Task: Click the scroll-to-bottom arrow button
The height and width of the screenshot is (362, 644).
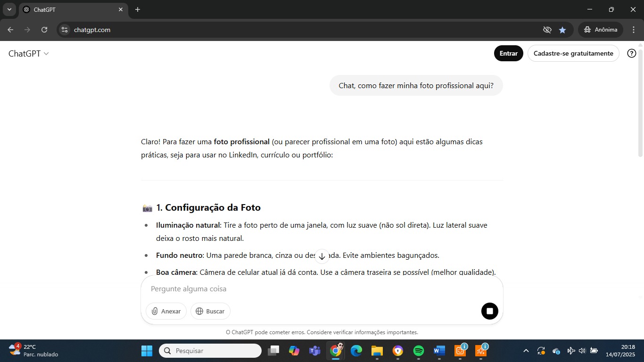Action: pyautogui.click(x=322, y=256)
